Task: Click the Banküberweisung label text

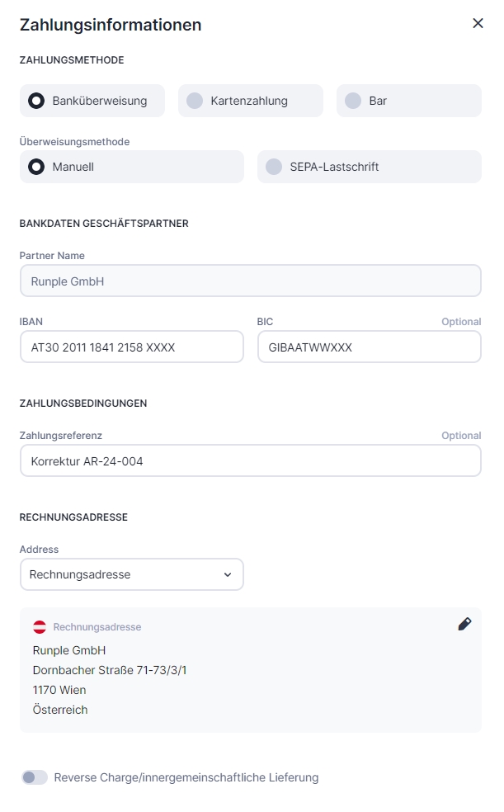Action: point(100,101)
